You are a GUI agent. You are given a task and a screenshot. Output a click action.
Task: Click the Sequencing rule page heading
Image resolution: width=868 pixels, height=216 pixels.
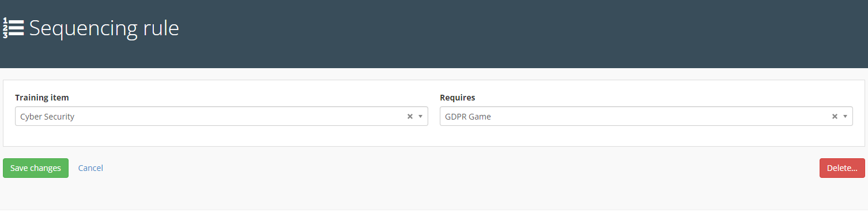tap(104, 28)
